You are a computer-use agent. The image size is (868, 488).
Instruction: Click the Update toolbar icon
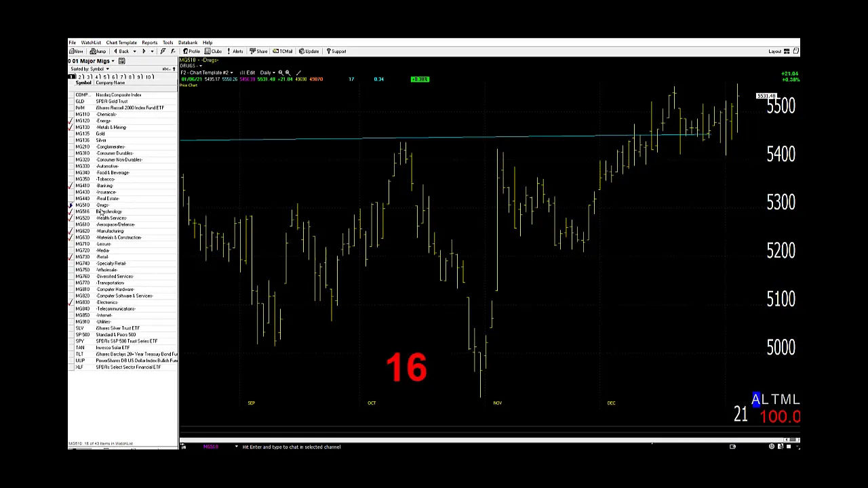coord(309,52)
